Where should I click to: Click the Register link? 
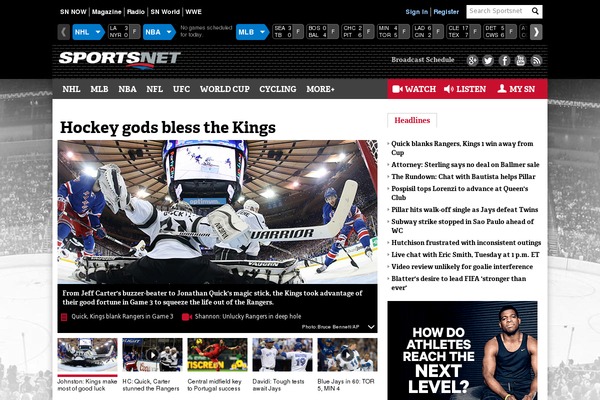[x=446, y=12]
